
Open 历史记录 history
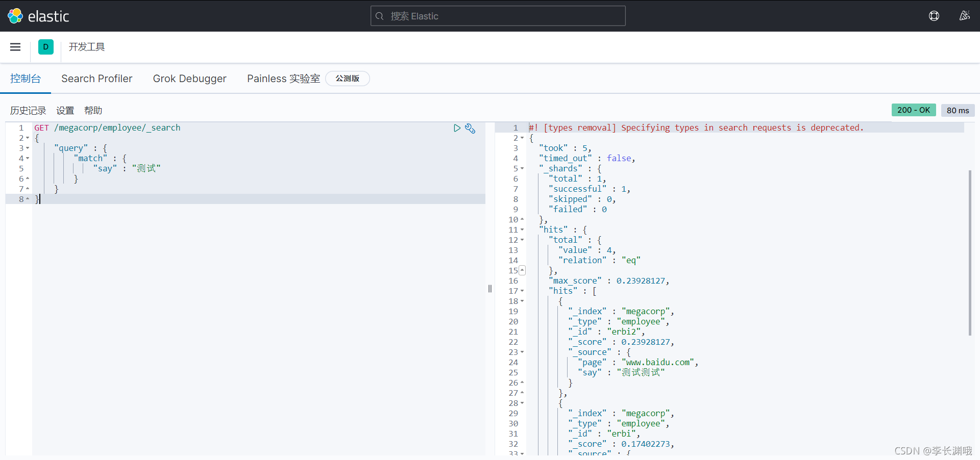click(28, 111)
